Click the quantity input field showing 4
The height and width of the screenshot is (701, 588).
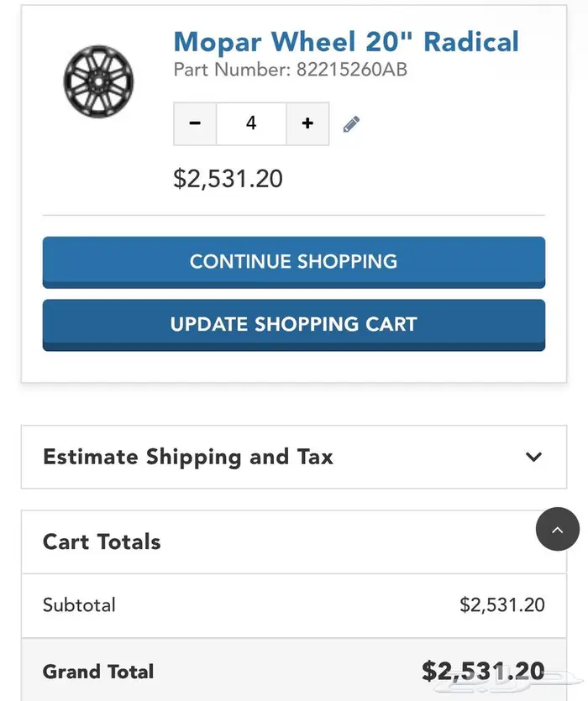(250, 123)
